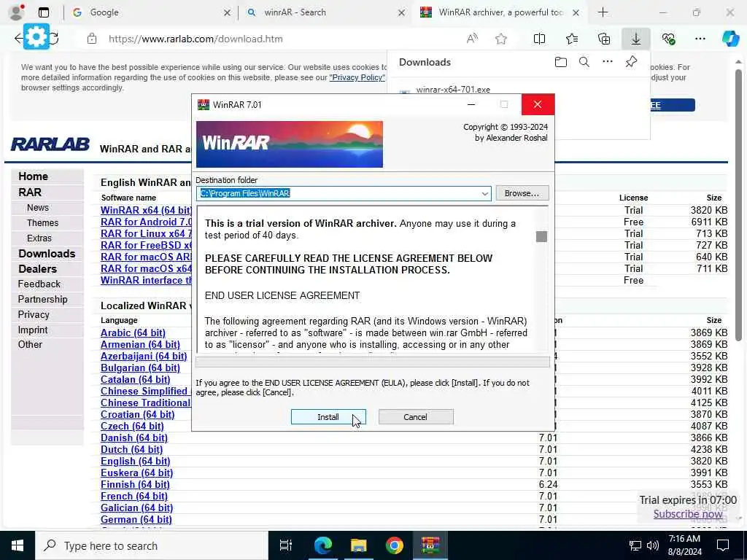Click the RARLAB logo

[50, 144]
